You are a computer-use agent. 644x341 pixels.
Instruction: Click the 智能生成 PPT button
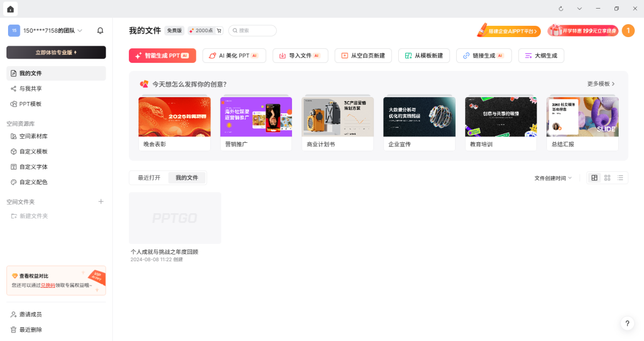162,55
